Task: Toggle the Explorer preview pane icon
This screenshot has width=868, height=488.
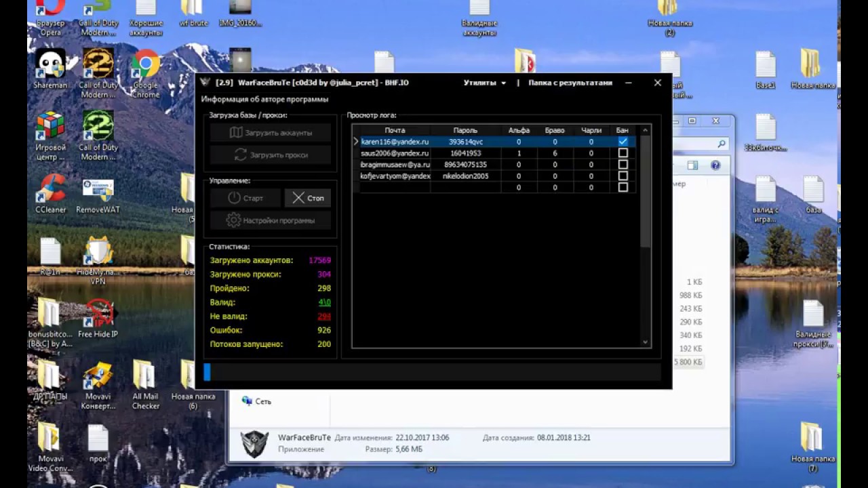Action: click(x=692, y=165)
